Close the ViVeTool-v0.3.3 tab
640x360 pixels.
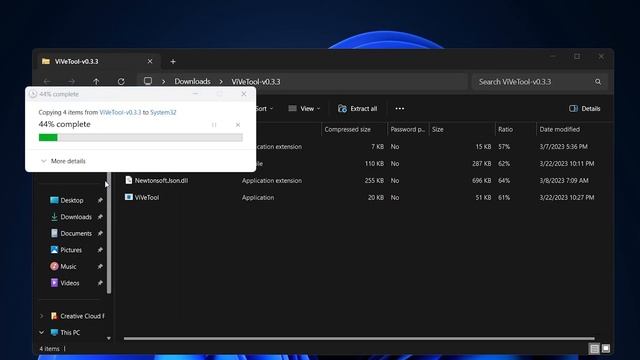pyautogui.click(x=150, y=61)
